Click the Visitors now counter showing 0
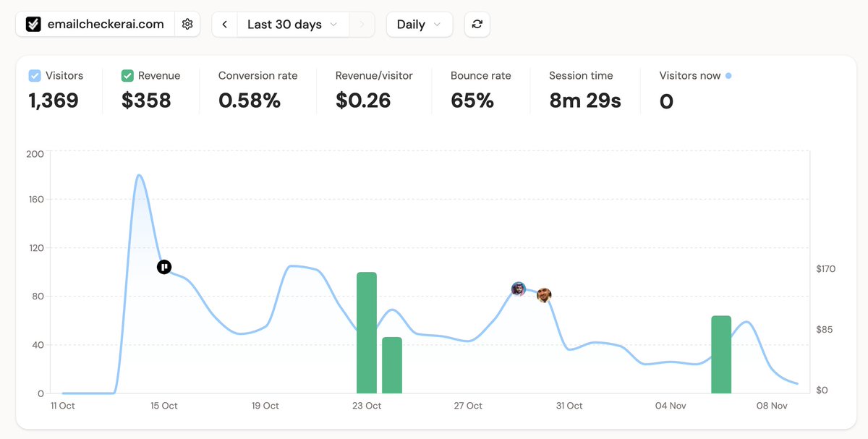This screenshot has height=439, width=868. pos(666,101)
